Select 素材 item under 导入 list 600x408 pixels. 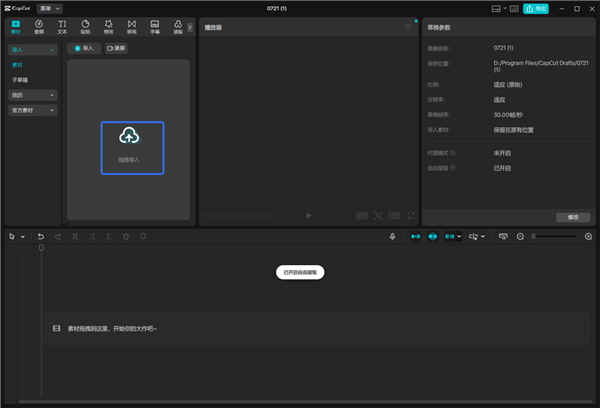click(18, 64)
